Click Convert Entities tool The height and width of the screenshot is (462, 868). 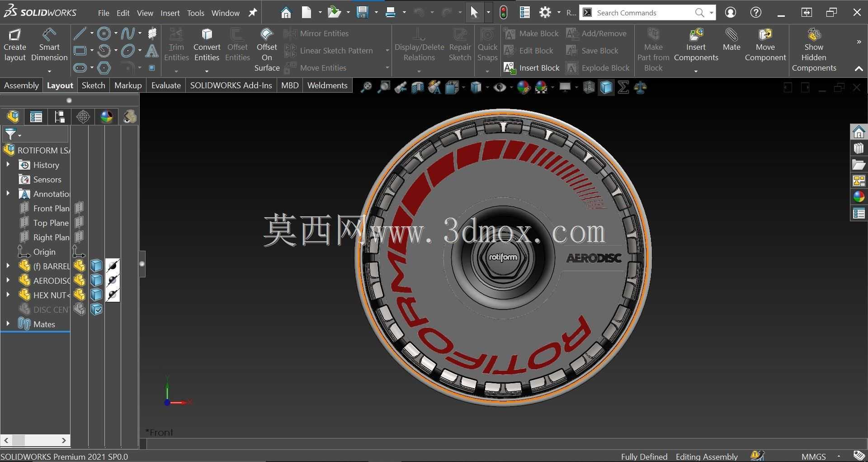207,45
